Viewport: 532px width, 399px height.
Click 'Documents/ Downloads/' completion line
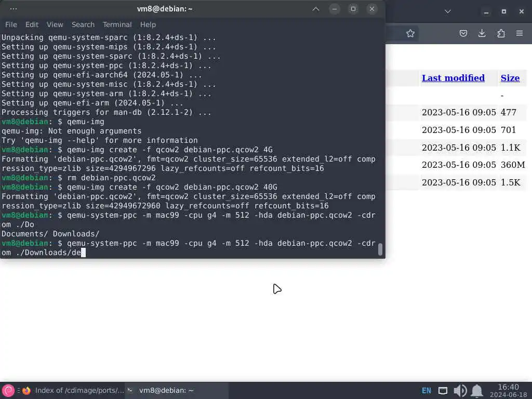(x=50, y=234)
